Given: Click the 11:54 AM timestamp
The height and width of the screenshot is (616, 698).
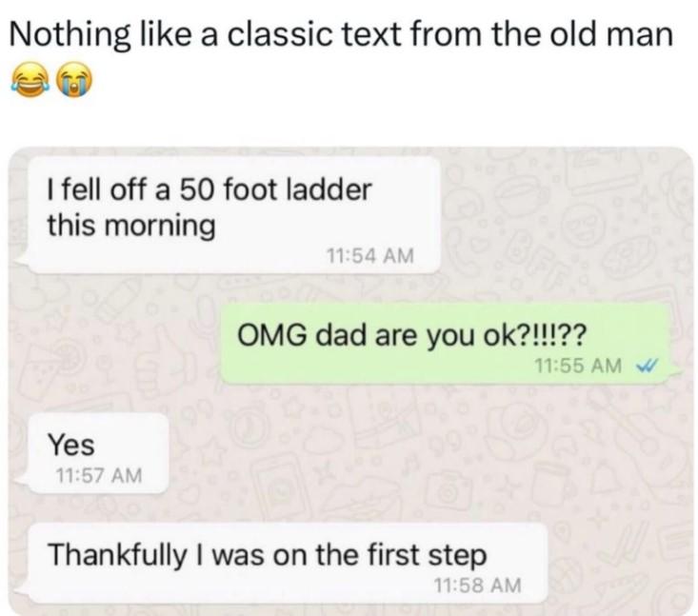Looking at the screenshot, I should tap(370, 256).
